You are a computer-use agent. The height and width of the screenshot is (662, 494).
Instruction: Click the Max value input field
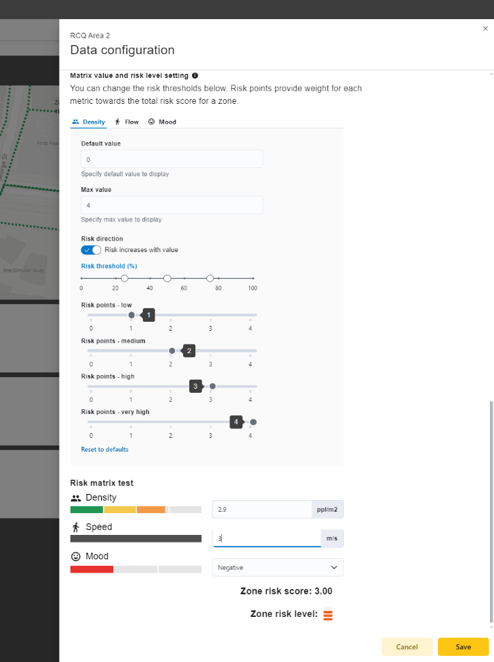[x=172, y=205]
